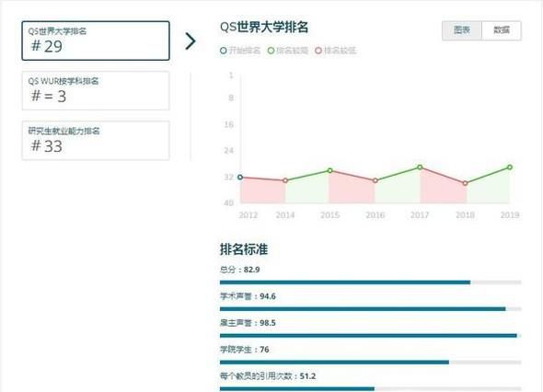Click the 2016 x-axis year label

pyautogui.click(x=375, y=215)
